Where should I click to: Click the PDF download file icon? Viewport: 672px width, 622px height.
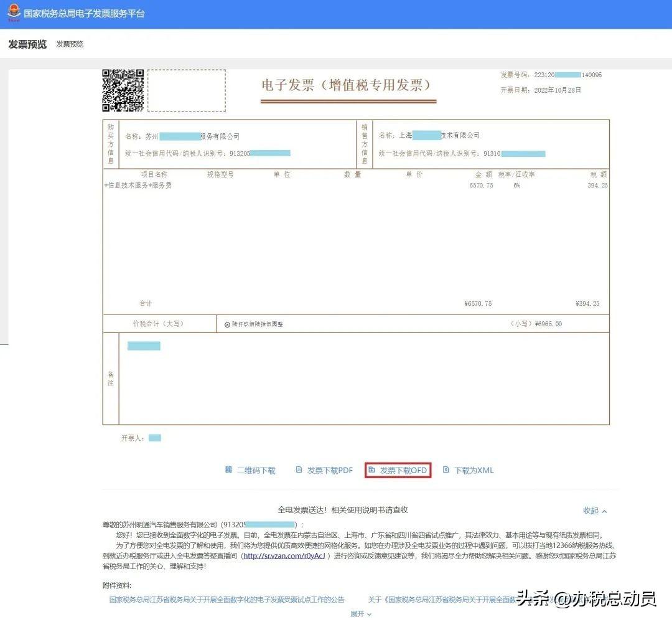[299, 470]
